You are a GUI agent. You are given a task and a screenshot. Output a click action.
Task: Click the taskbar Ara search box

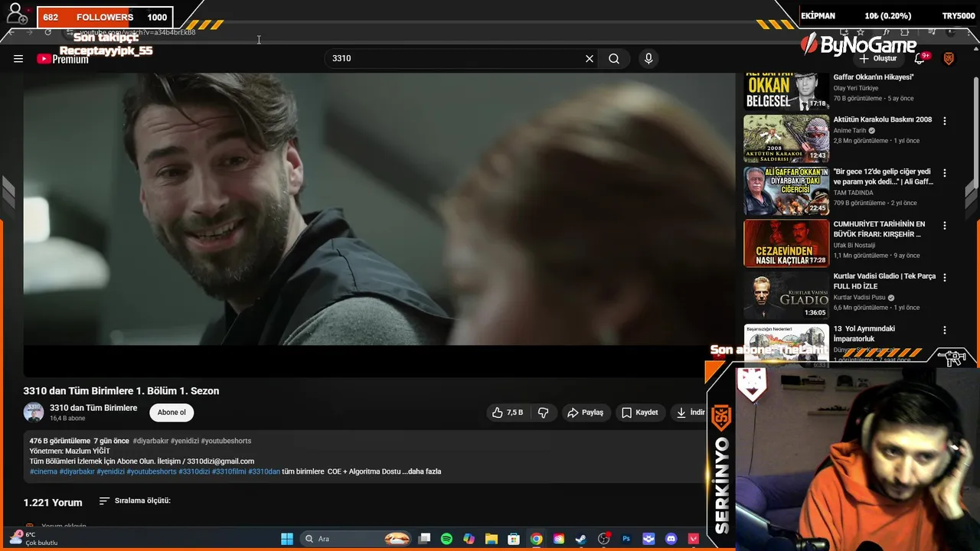356,539
